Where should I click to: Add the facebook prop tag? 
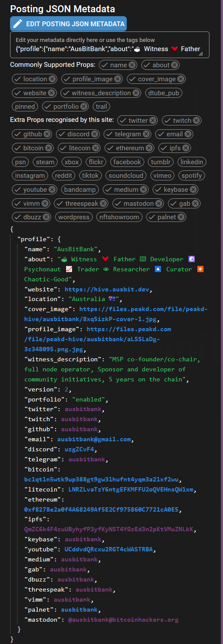click(x=127, y=162)
